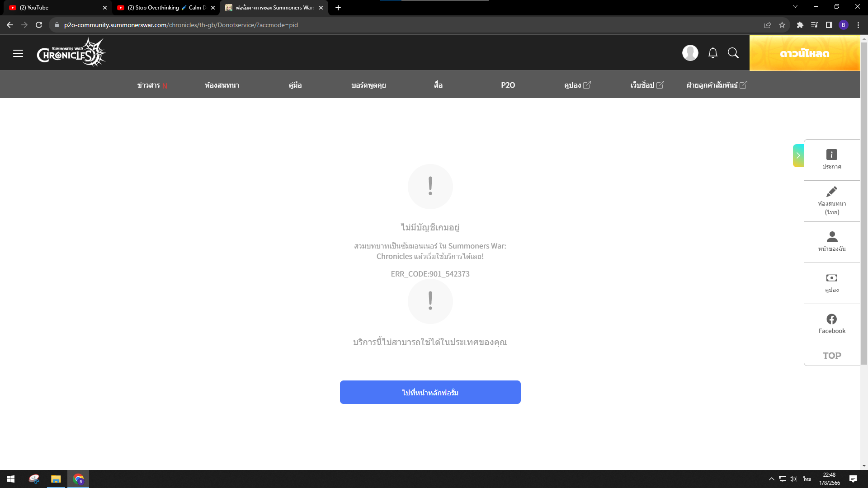Show hidden system tray icons
Screen dimensions: 868x488
(x=772, y=479)
